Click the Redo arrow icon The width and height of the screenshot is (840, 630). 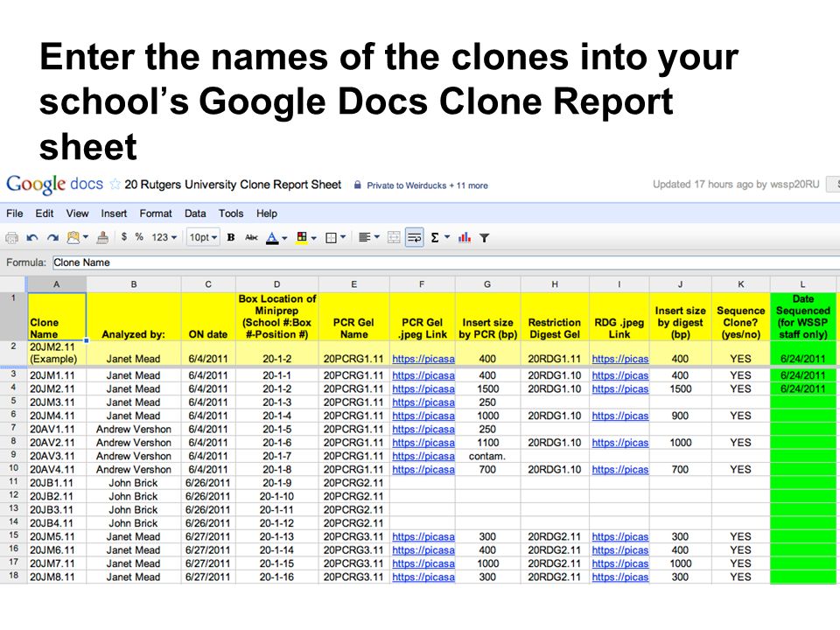point(52,237)
